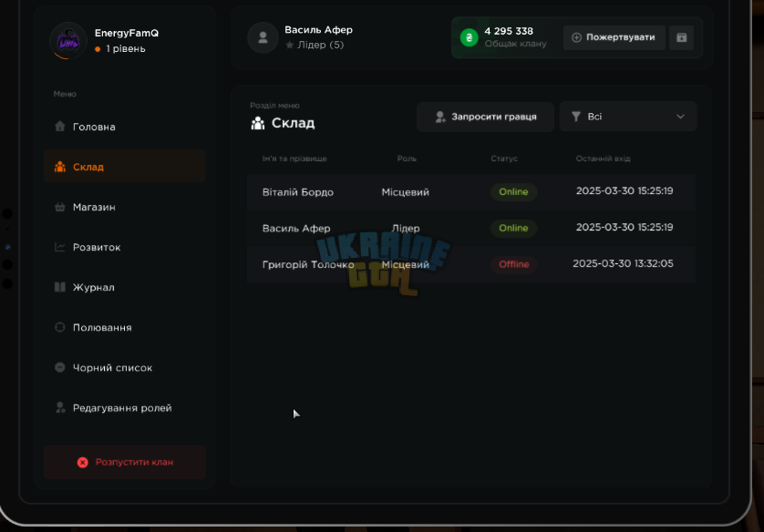Click the Чорний список minus icon
Viewport: 764px width, 532px height.
point(60,367)
